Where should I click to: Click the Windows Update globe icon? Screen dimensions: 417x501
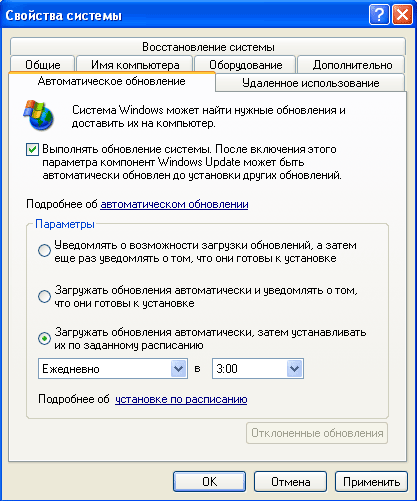click(38, 115)
